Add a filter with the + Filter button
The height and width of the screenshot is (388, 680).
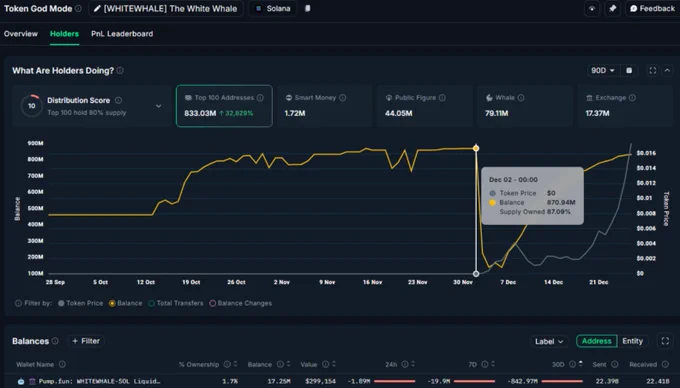pyautogui.click(x=86, y=341)
